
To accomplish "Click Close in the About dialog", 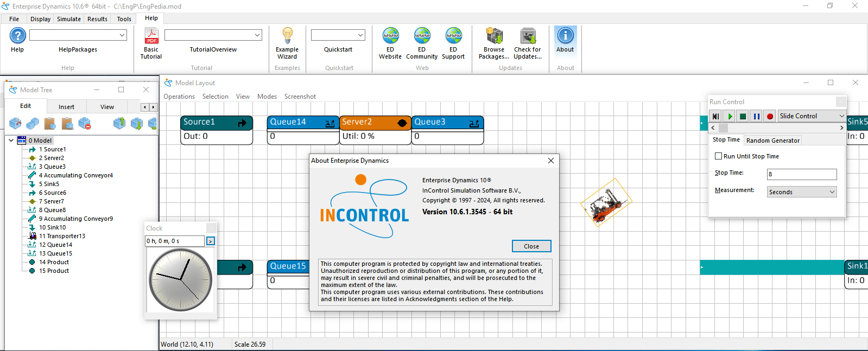I will click(x=531, y=246).
